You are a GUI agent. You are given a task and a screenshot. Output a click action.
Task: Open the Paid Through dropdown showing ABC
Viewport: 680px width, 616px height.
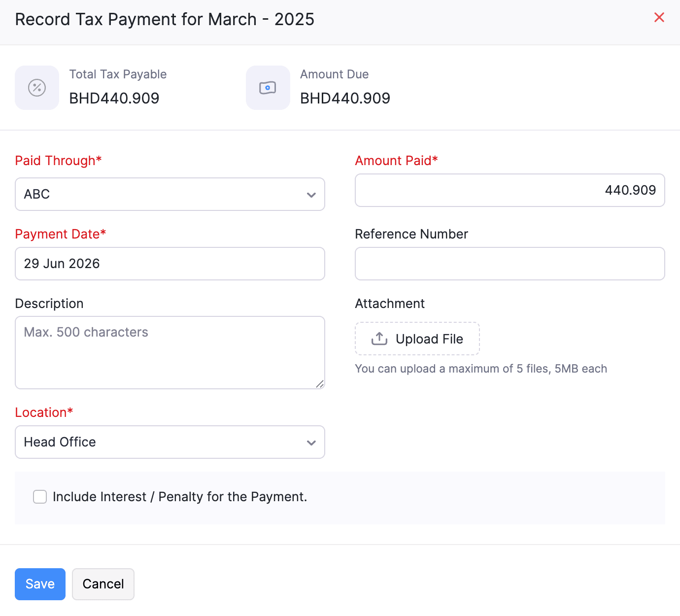click(170, 194)
